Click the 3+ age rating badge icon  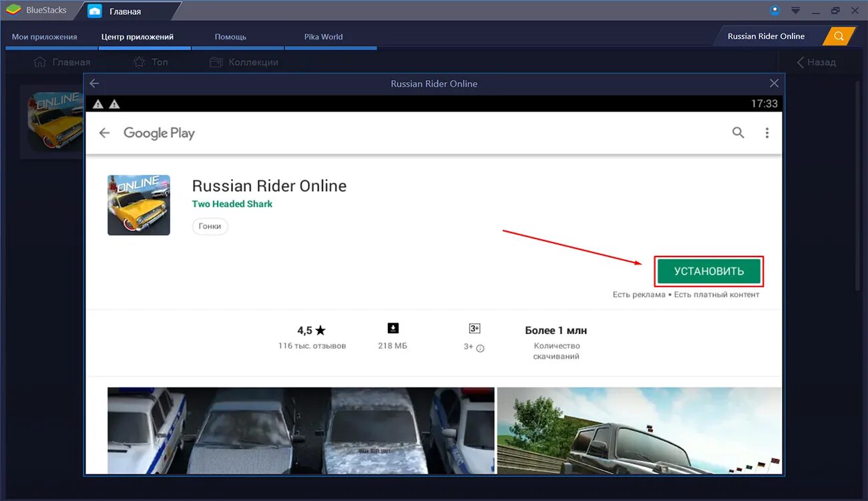pos(475,328)
